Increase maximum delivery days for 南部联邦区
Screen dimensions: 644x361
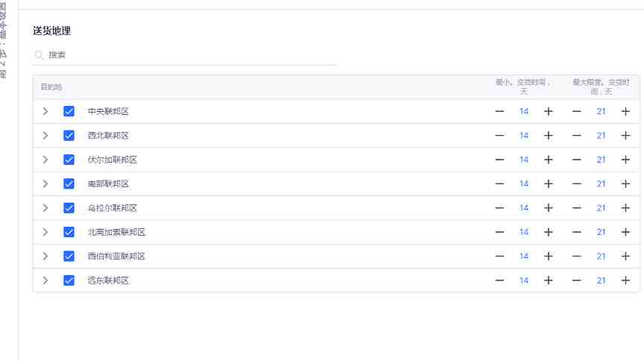(x=625, y=183)
